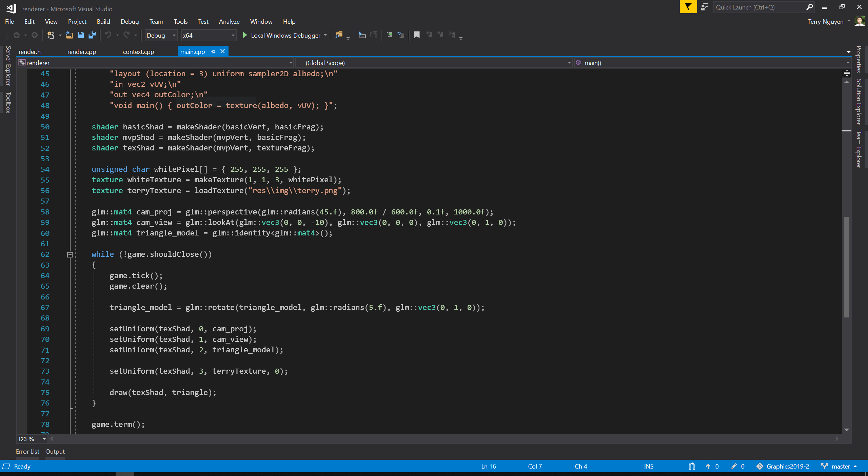The height and width of the screenshot is (476, 868).
Task: Select the render.h tab
Action: [29, 51]
